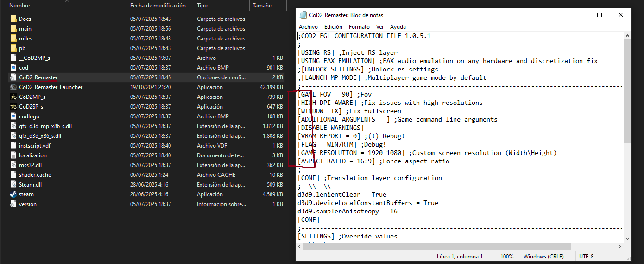This screenshot has width=644, height=264.
Task: Open the Formato menu in Notepad
Action: [359, 27]
